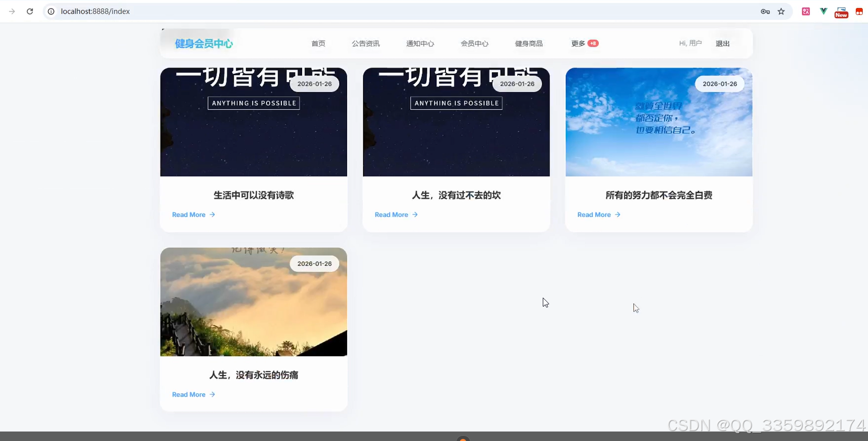Click the address bar URL localhost:8888/index

point(95,11)
